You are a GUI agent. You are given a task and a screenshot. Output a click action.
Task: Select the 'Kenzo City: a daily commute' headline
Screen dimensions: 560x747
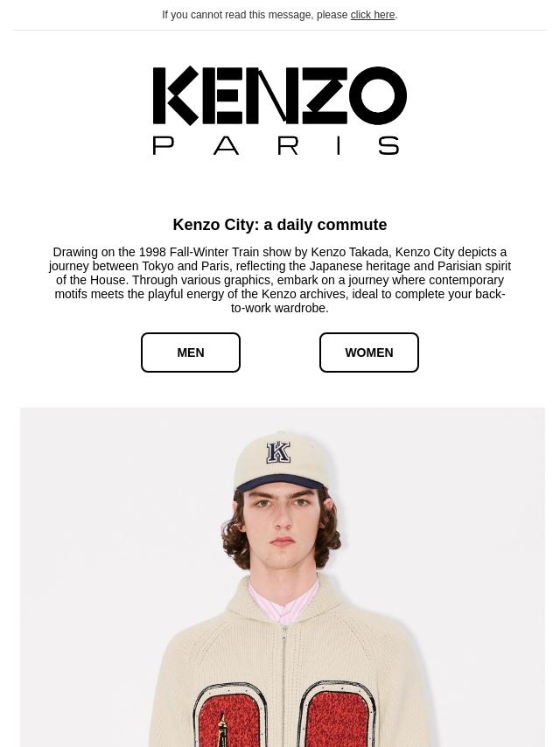[x=280, y=225]
